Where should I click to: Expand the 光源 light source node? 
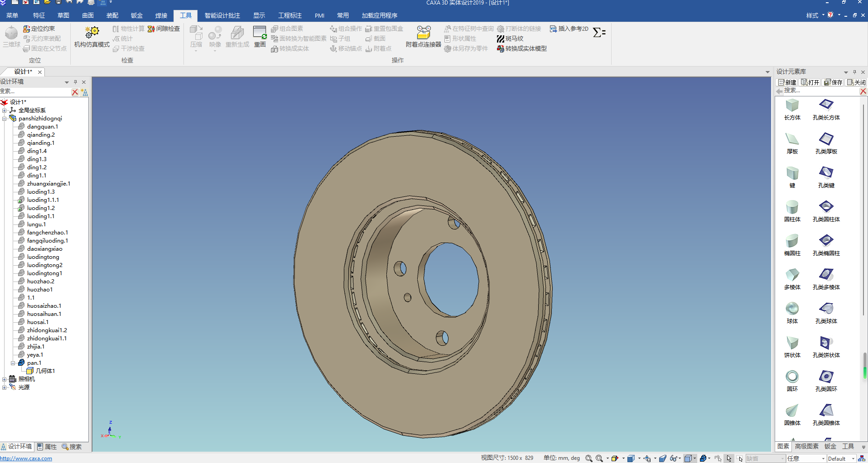pos(4,387)
